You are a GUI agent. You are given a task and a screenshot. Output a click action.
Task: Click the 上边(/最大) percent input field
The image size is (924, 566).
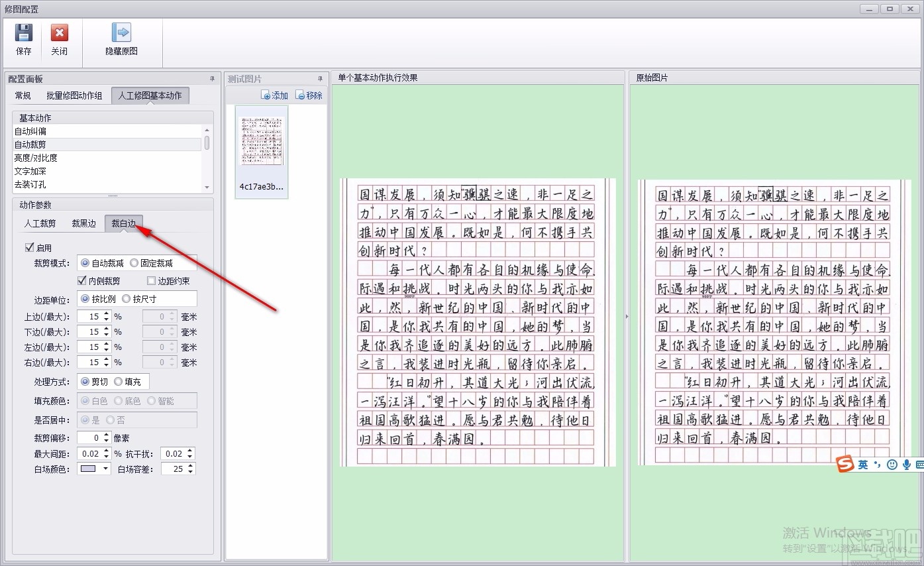tap(89, 317)
